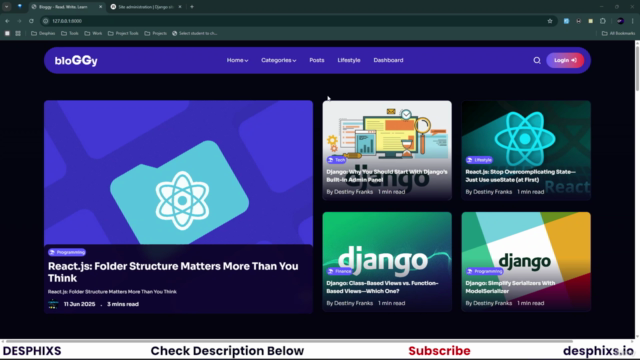Open Django Class-Based Views vs Function-Based post
The image size is (640, 360).
click(x=382, y=287)
